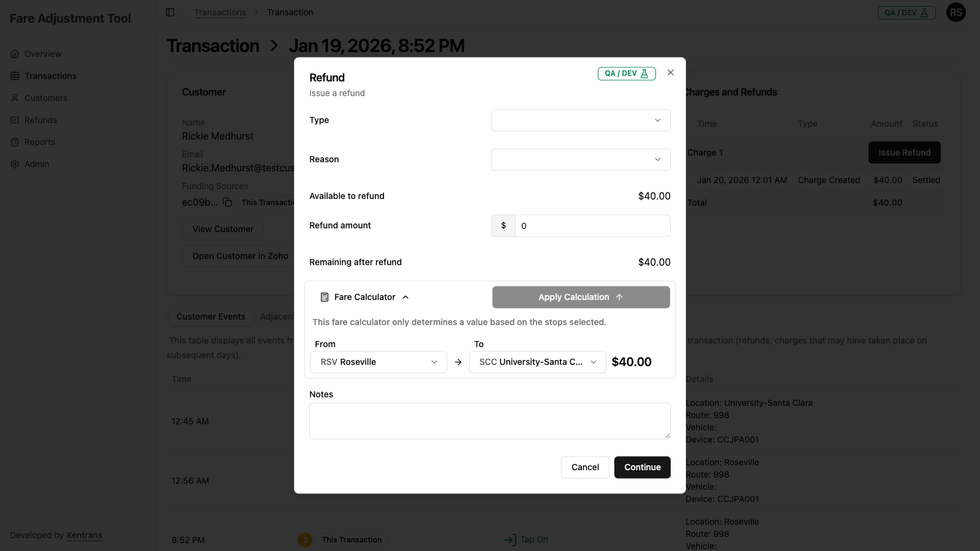The width and height of the screenshot is (980, 551).
Task: Open the RS avatar in the top bar
Action: point(956,12)
